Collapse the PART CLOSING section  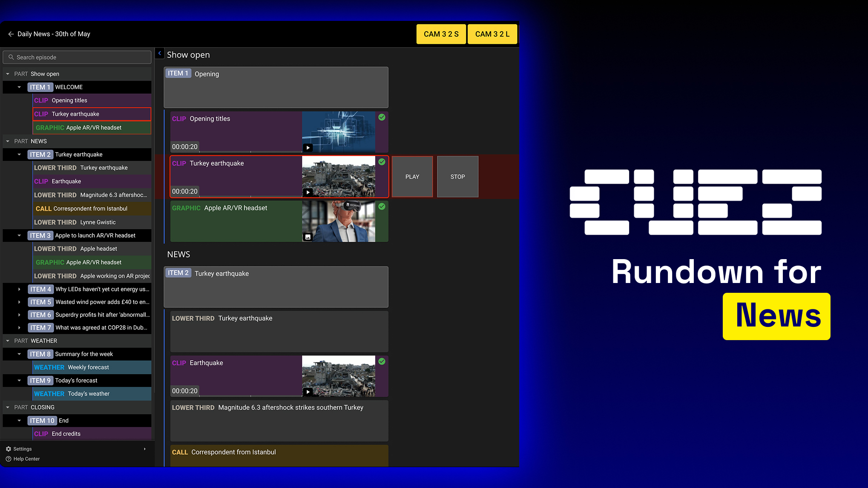click(8, 407)
